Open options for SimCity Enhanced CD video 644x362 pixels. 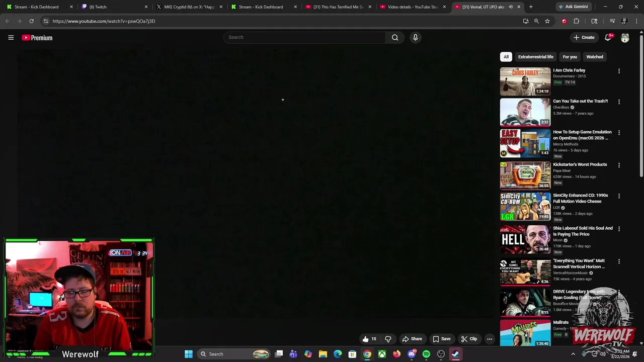pos(619,196)
